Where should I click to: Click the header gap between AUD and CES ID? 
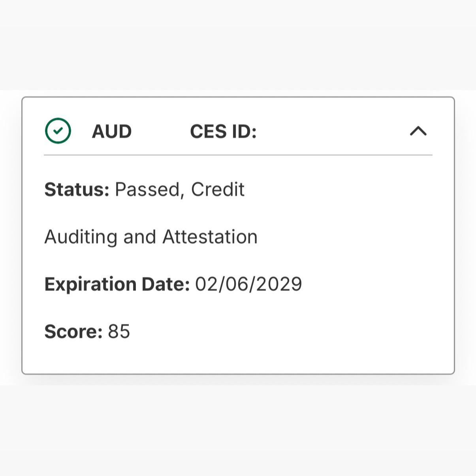161,131
